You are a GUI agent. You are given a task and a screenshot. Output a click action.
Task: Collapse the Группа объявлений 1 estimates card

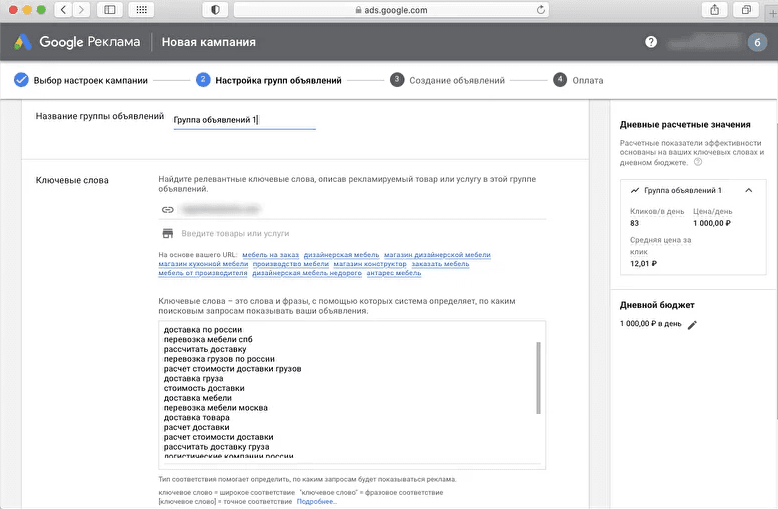point(749,191)
